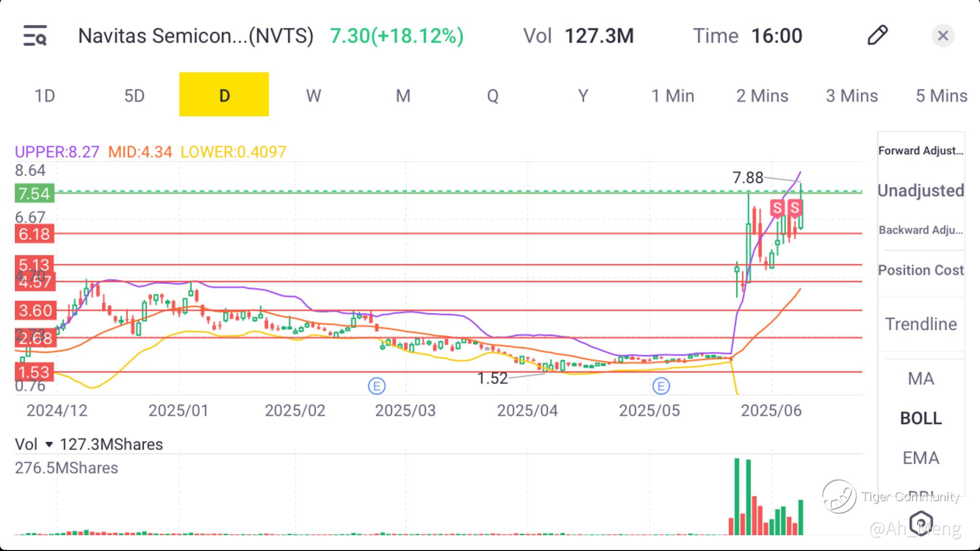
Task: Open the Vol indicator dropdown arrow
Action: 49,445
